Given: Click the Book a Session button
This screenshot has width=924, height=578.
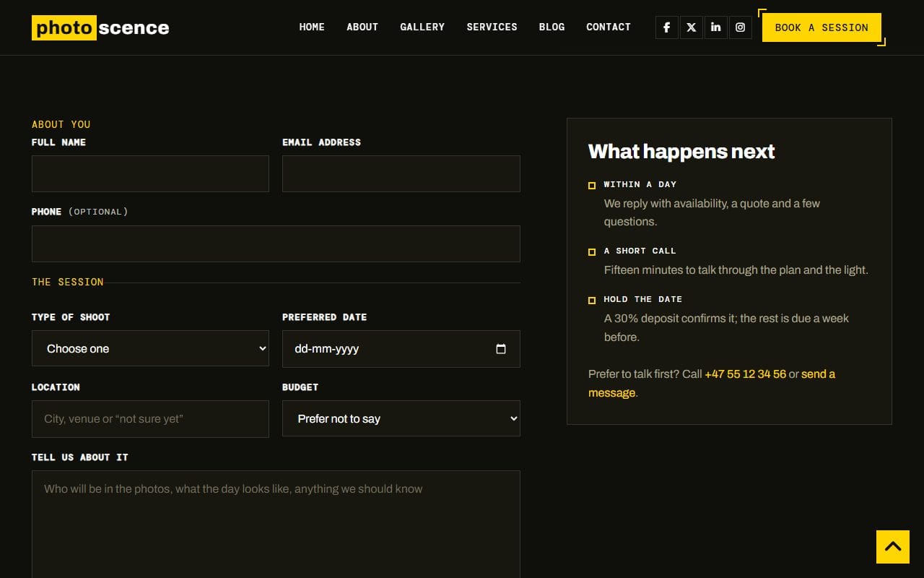Looking at the screenshot, I should coord(821,27).
